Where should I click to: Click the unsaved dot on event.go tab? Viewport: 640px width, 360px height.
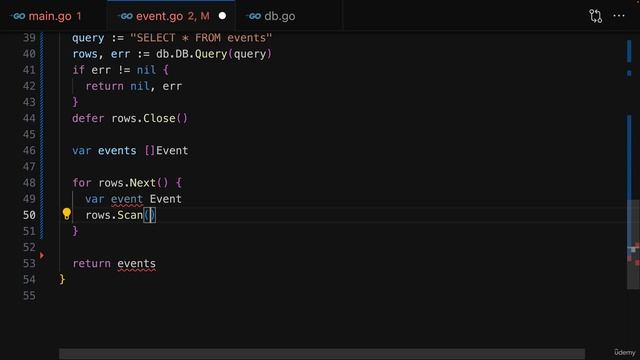tap(222, 16)
